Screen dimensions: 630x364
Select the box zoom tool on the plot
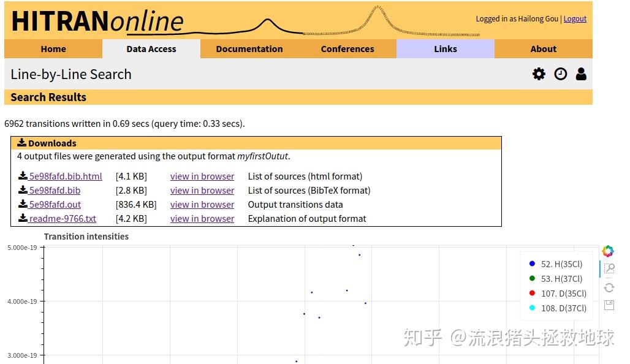[609, 268]
